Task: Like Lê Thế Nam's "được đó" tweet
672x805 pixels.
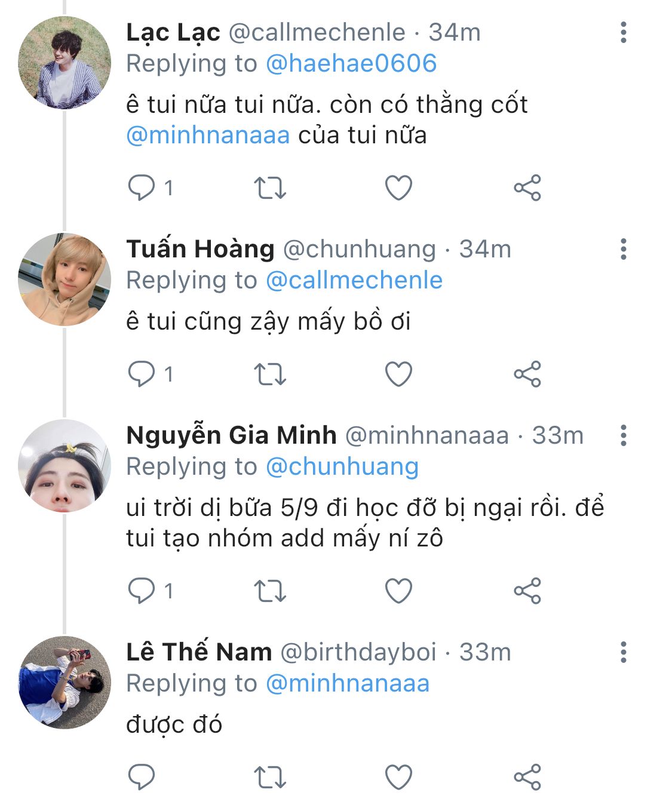Action: click(x=398, y=778)
